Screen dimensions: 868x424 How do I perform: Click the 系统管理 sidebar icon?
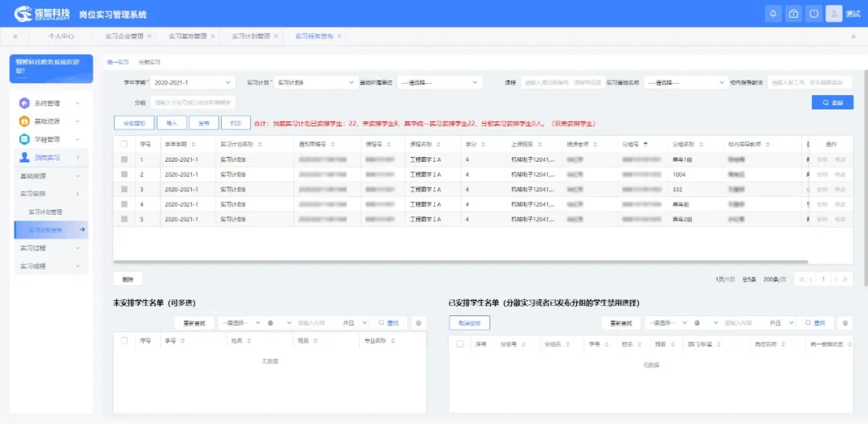coord(24,103)
